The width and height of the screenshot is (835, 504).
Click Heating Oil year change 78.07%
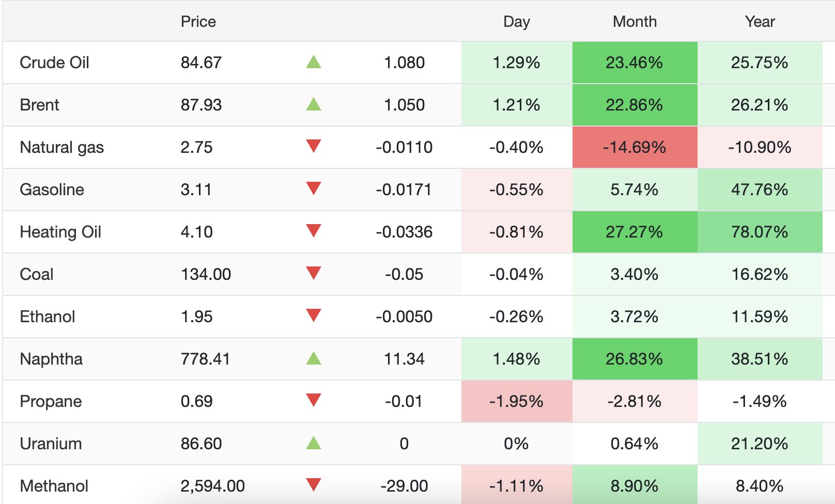[x=760, y=232]
